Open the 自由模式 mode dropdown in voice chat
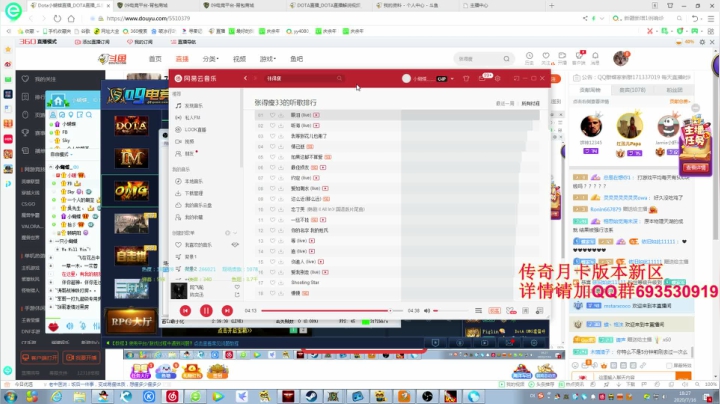Image resolution: width=720 pixels, height=404 pixels. [62, 154]
